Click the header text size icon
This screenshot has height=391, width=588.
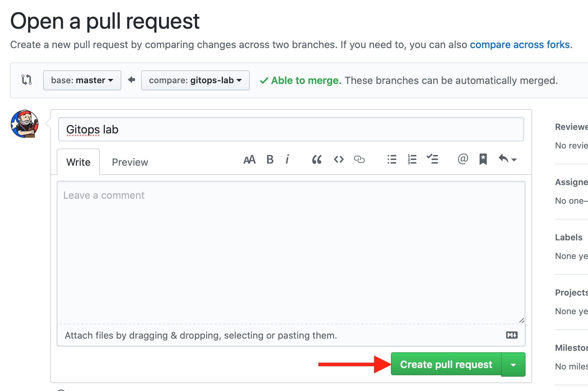[249, 160]
